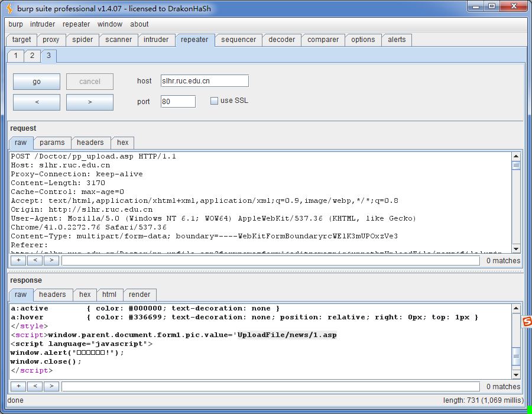532x414 pixels.
Task: Click previous match < under request pane
Action: [35, 260]
